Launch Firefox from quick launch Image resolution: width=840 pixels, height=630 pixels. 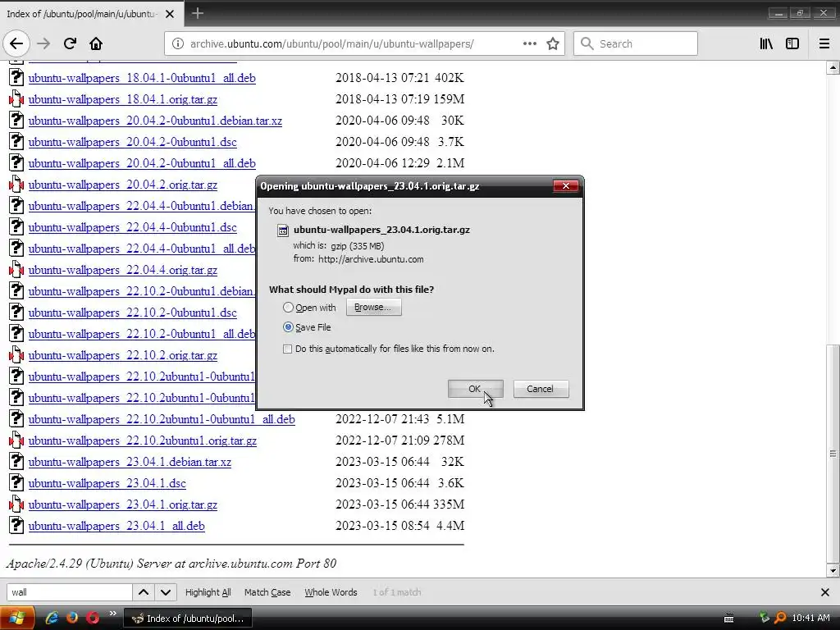[72, 618]
